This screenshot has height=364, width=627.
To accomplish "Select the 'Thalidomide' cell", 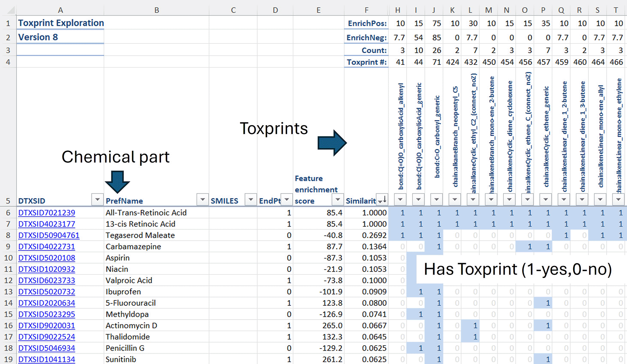I will (157, 337).
